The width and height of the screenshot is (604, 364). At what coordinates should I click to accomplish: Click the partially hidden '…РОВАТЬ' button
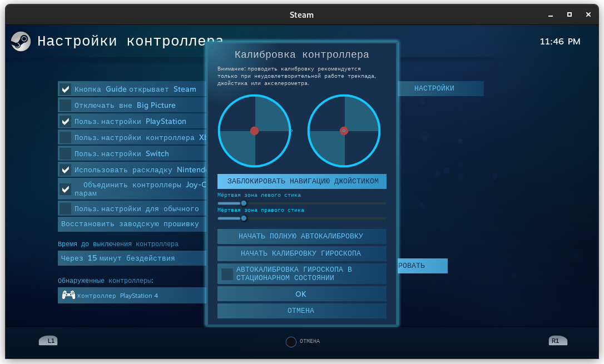coord(422,266)
